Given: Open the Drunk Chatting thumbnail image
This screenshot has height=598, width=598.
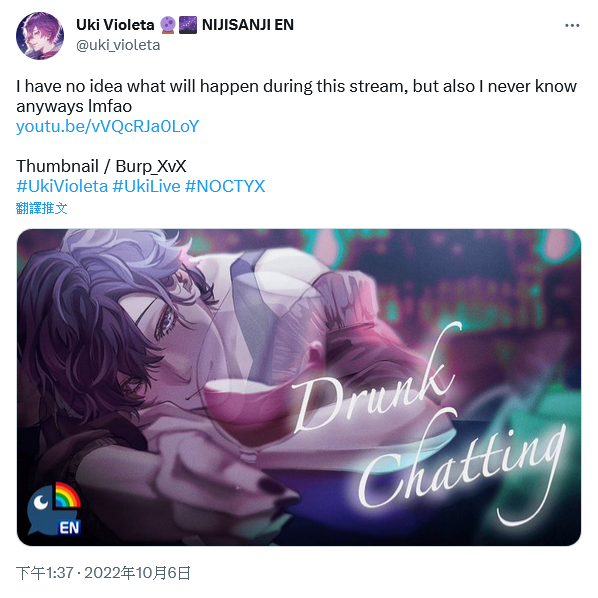Looking at the screenshot, I should coord(299,387).
